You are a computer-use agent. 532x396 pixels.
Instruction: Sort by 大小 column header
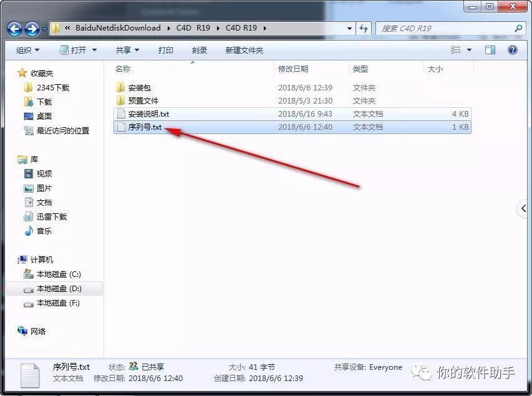tap(435, 69)
